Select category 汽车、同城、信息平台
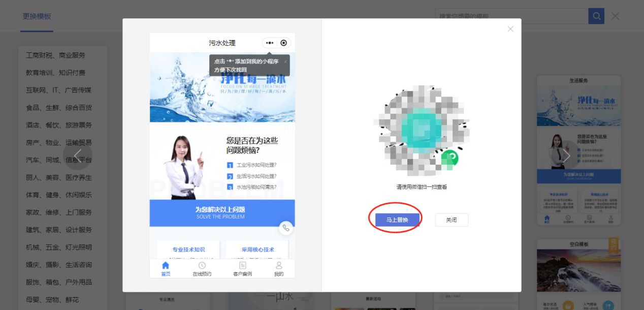Image resolution: width=644 pixels, height=310 pixels. (x=59, y=160)
